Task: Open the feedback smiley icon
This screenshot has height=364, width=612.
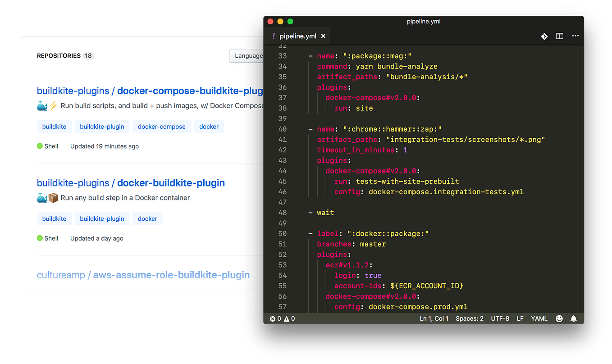Action: click(x=559, y=318)
